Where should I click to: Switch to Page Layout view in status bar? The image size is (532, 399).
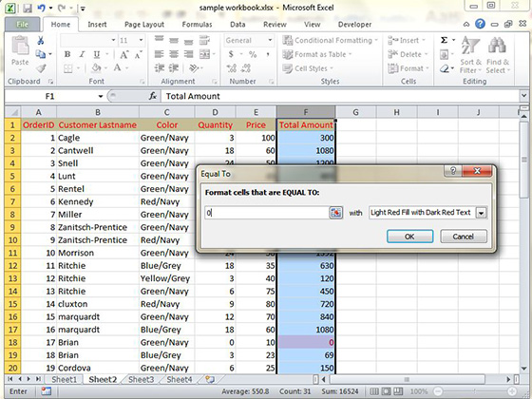click(386, 391)
